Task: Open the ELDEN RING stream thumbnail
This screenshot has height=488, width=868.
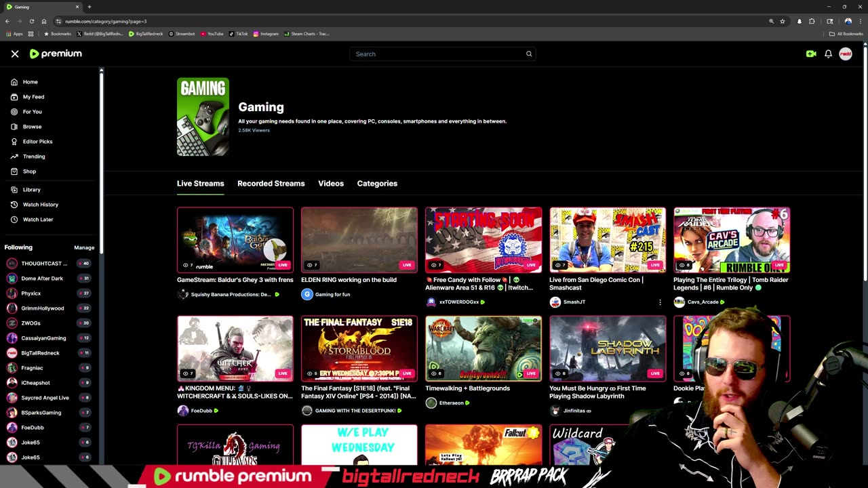Action: point(359,240)
